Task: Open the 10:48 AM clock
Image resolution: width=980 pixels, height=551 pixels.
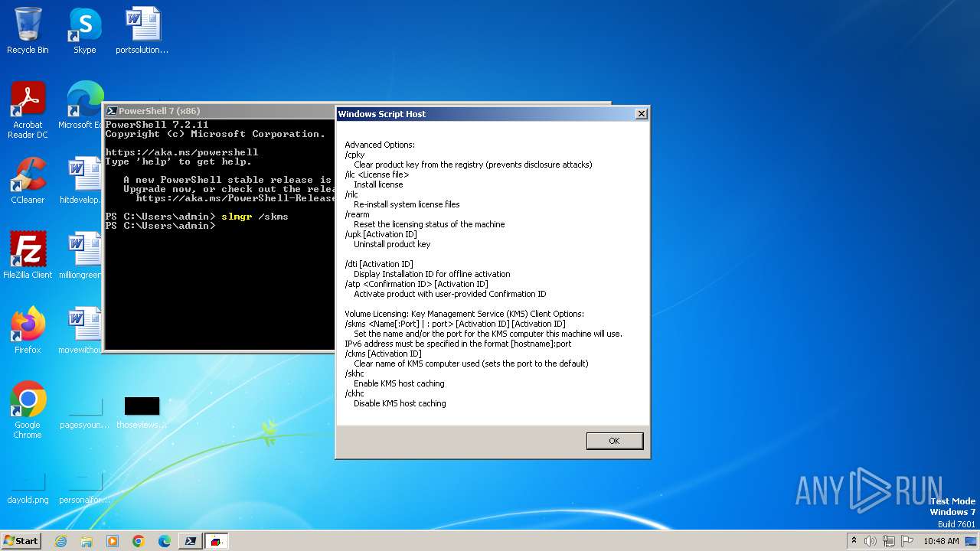Action: click(x=941, y=541)
